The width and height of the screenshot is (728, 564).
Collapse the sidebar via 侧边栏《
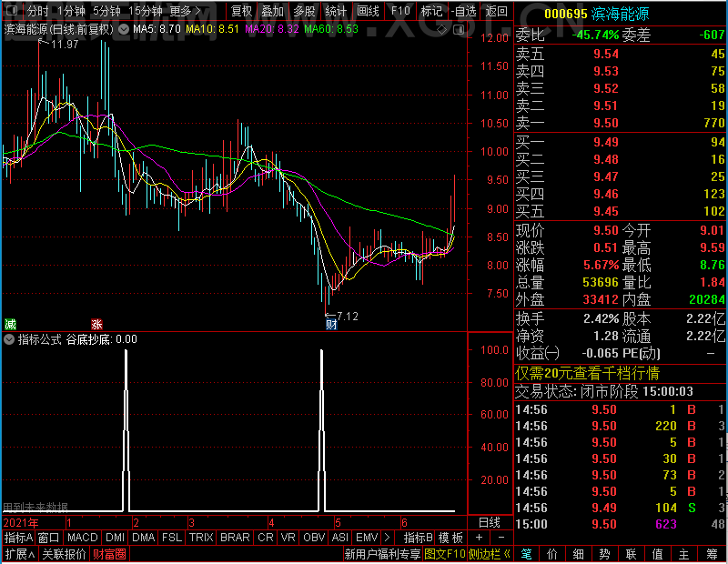[490, 554]
